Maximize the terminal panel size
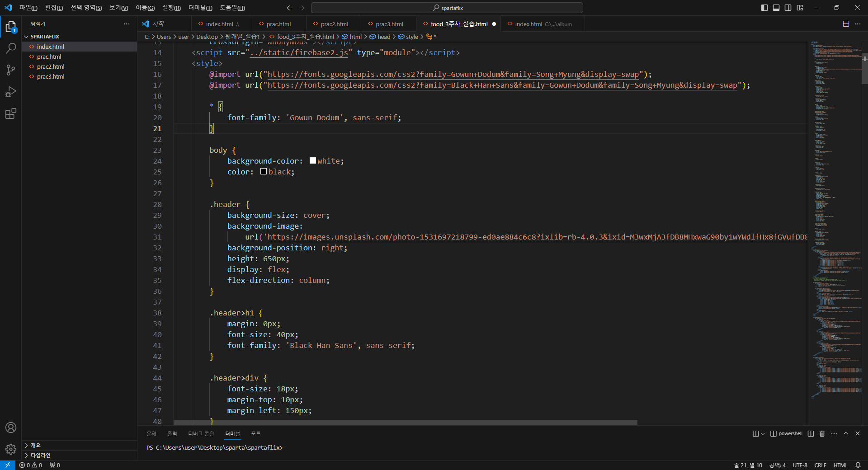This screenshot has width=868, height=470. point(846,433)
